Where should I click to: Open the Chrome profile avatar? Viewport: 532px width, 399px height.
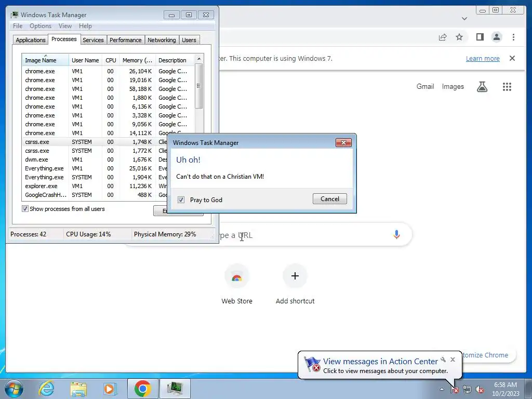(x=497, y=37)
